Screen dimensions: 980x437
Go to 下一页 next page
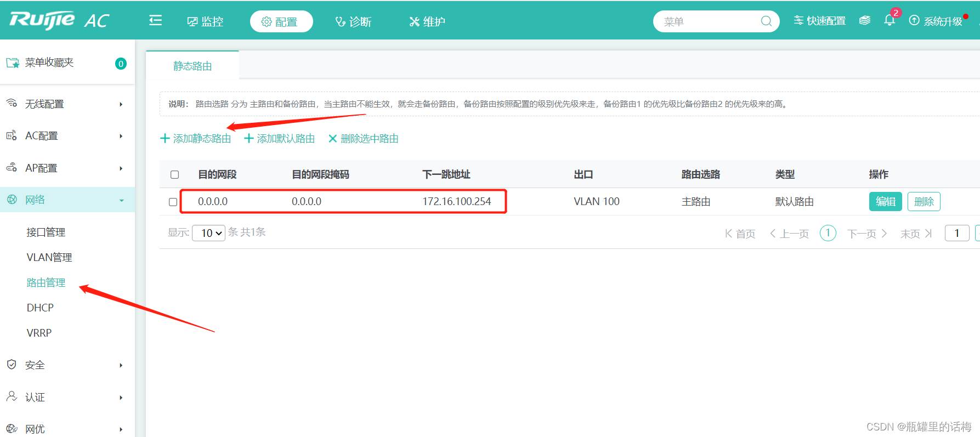pyautogui.click(x=867, y=234)
